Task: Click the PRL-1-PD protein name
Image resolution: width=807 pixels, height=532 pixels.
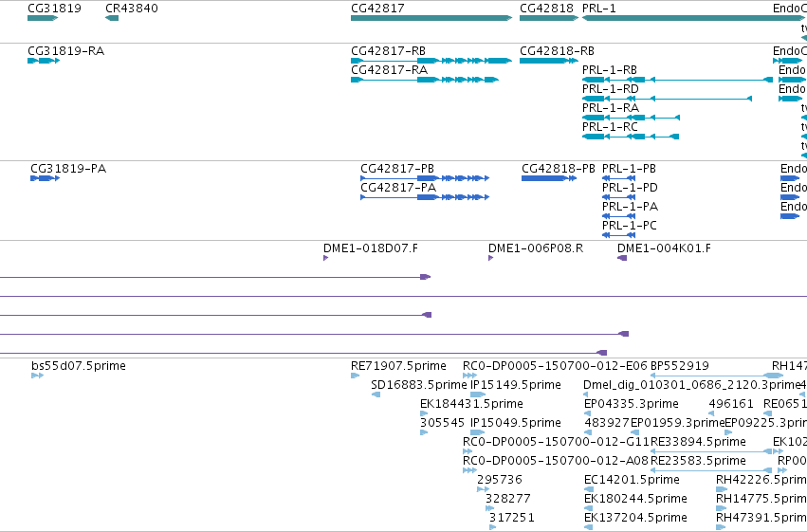Action: click(630, 188)
